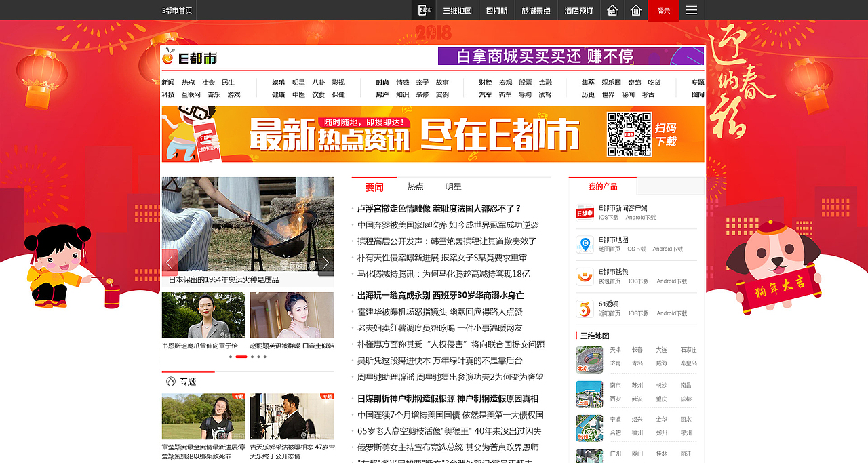Click the E都市 site logo
Screen dimensions: 868x463
[x=190, y=58]
